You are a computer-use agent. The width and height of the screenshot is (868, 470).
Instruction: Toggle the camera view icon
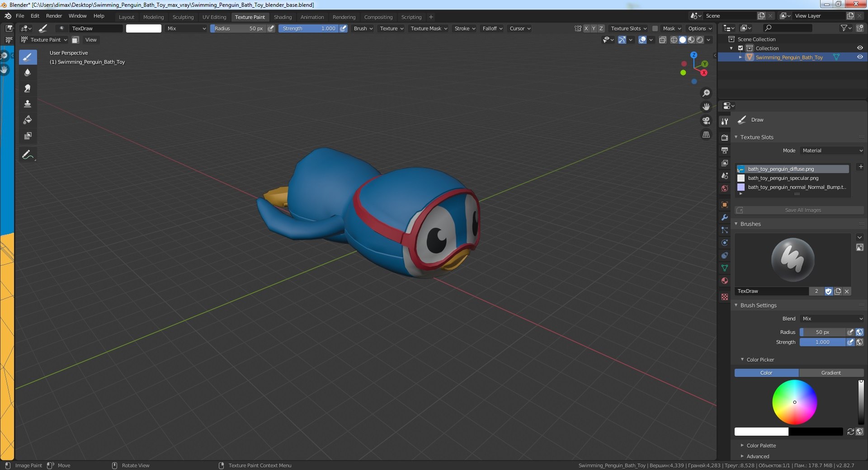point(706,121)
